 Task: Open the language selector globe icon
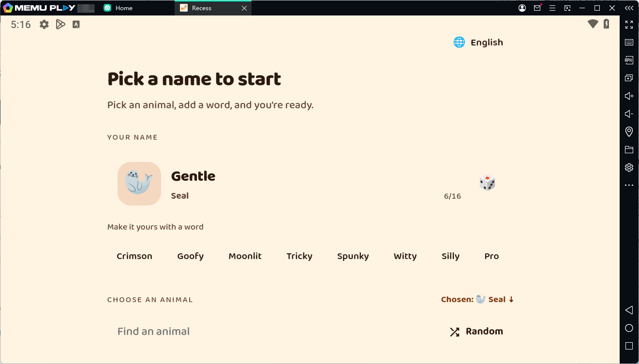(459, 43)
